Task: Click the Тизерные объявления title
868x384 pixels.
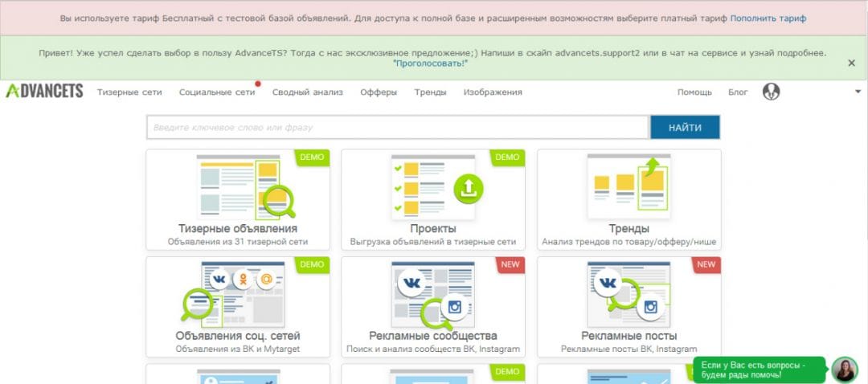Action: [x=237, y=228]
